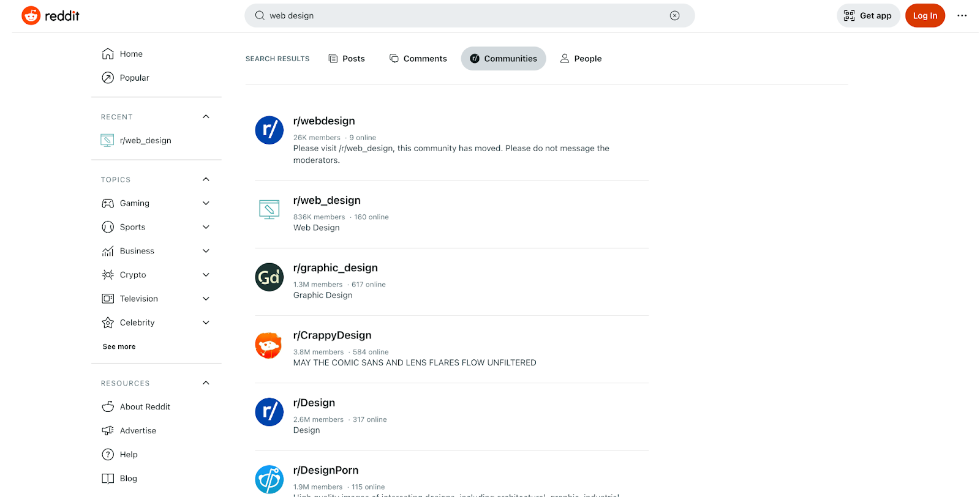This screenshot has height=497, width=980.
Task: Switch to the Comments tab
Action: click(x=418, y=59)
